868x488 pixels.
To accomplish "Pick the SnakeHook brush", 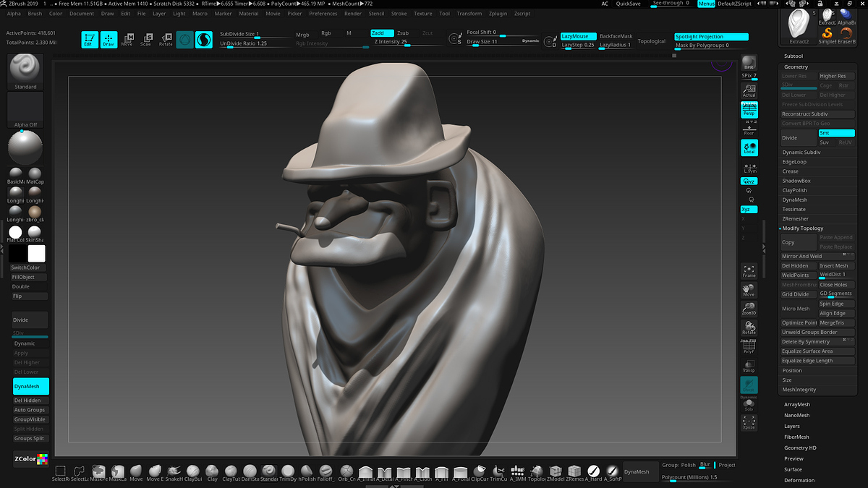I will (x=174, y=474).
